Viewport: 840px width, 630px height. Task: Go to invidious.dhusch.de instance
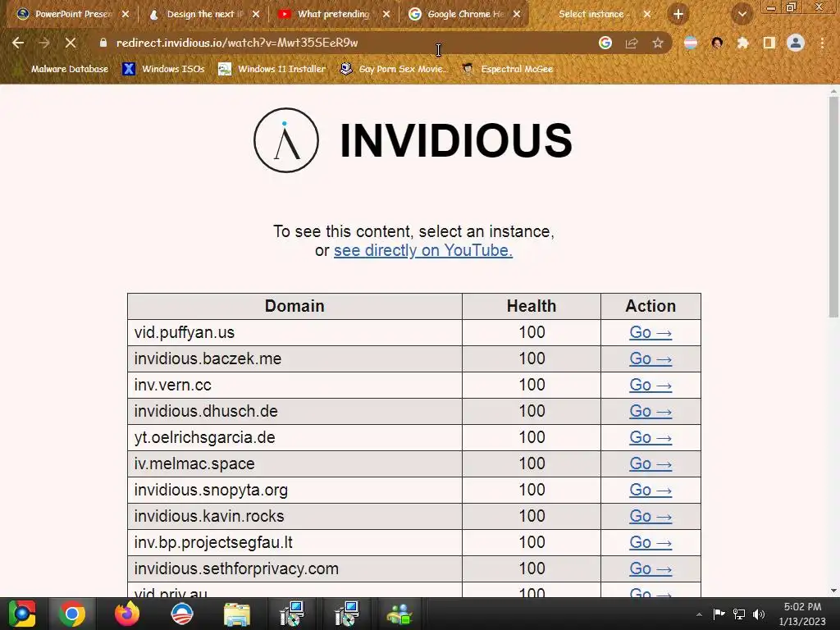pos(651,412)
